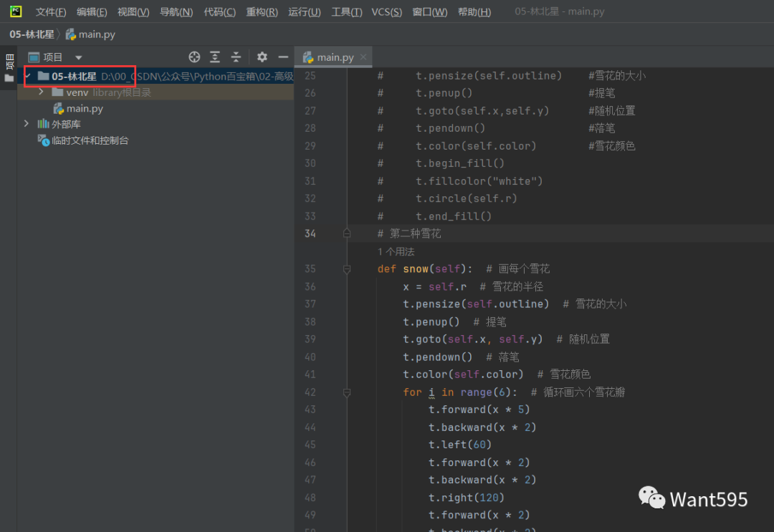Click the 05-林北星 breadcrumb in navigation bar

pos(32,34)
